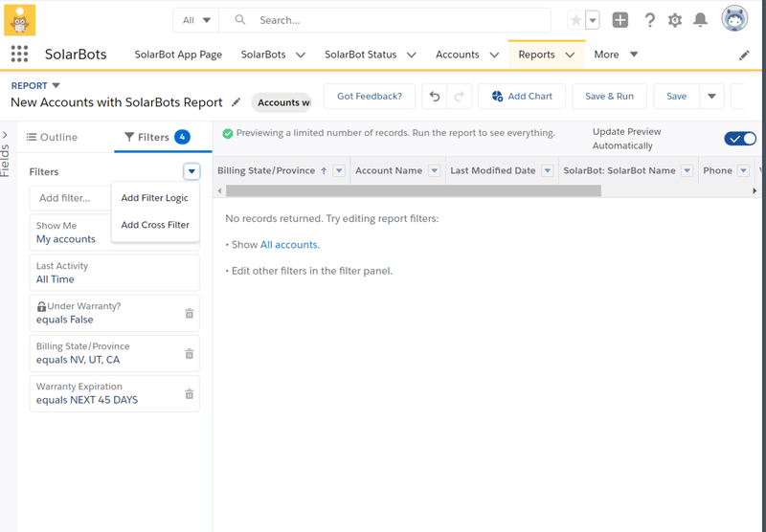Switch to the Filters tab
The width and height of the screenshot is (766, 532).
pos(163,137)
